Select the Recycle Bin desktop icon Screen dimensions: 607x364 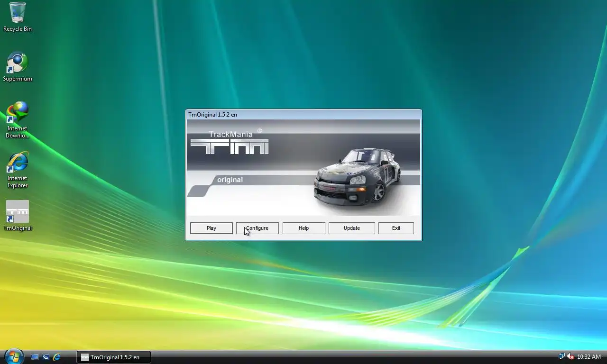pos(18,18)
